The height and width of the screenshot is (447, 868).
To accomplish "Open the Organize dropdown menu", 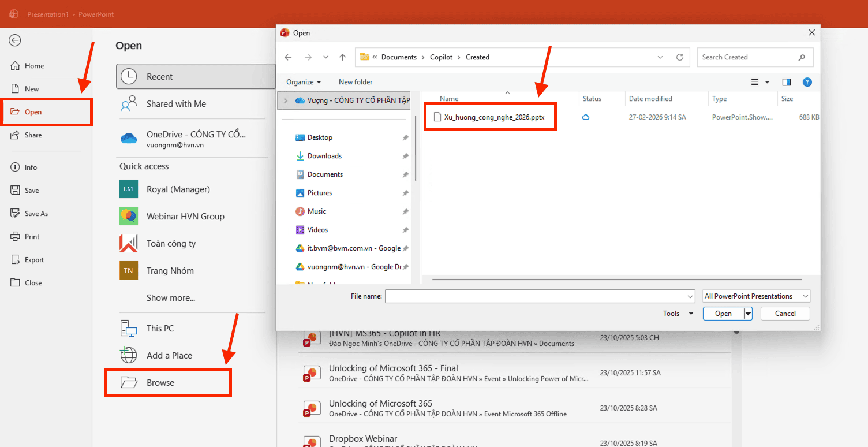I will tap(304, 82).
